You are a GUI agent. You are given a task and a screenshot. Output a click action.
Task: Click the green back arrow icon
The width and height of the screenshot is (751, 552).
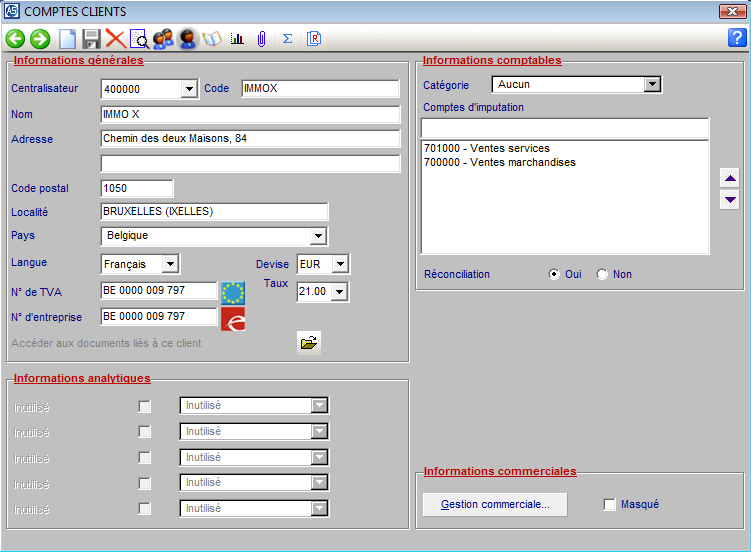coord(15,39)
